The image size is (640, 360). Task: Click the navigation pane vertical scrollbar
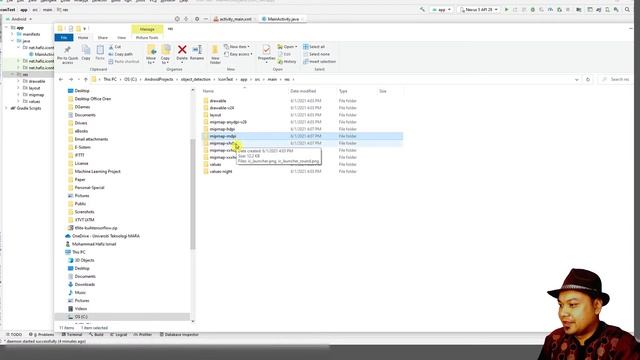pyautogui.click(x=193, y=194)
